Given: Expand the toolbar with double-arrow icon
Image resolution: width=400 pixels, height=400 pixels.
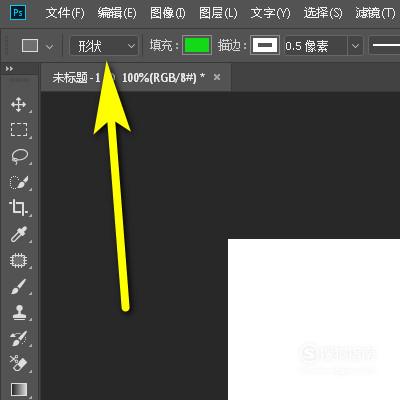Looking at the screenshot, I should [9, 69].
